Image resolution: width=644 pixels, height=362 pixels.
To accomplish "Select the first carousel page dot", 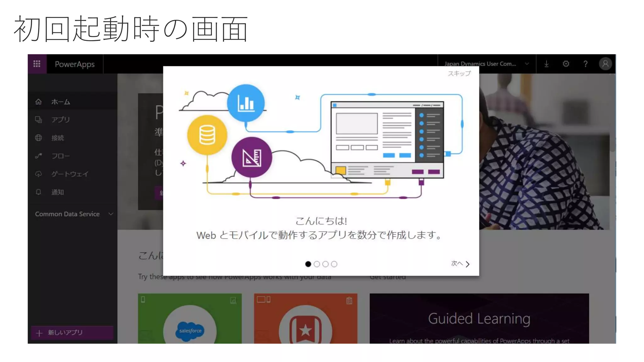I will (x=308, y=264).
